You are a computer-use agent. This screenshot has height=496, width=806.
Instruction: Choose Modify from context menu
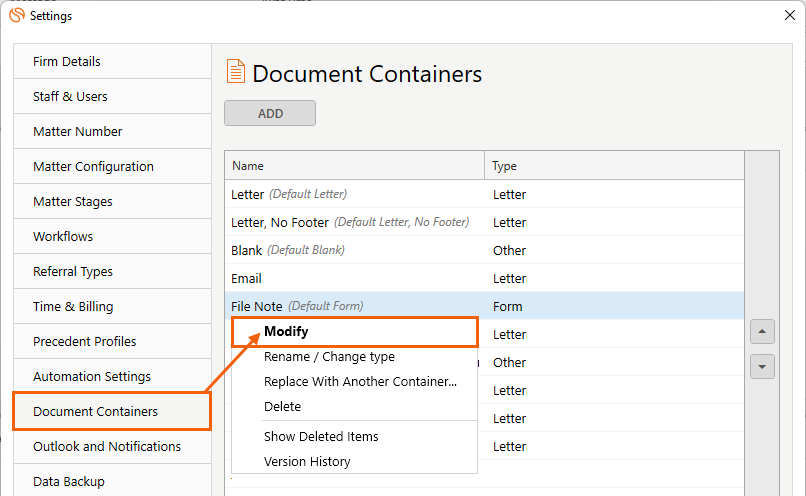286,332
